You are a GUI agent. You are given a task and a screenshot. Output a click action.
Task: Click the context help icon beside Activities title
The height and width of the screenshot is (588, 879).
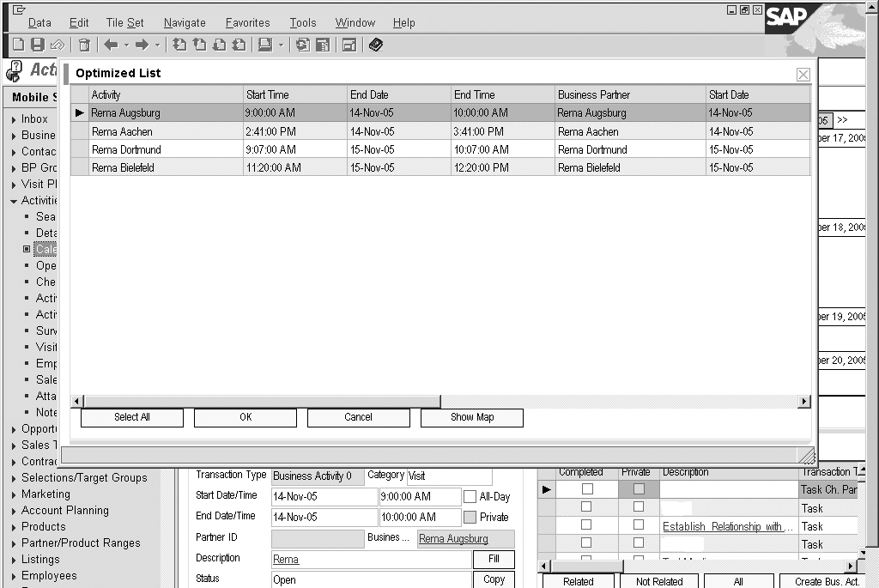(14, 71)
